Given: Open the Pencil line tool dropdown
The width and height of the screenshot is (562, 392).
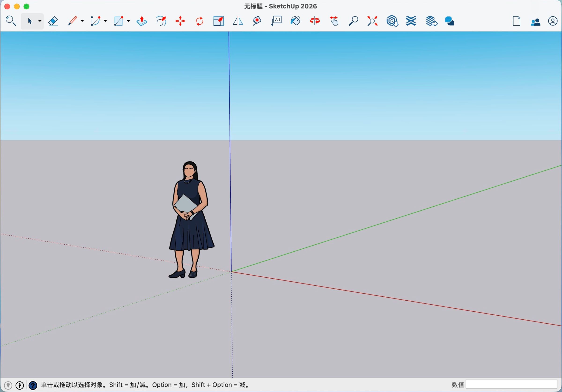Looking at the screenshot, I should tap(82, 21).
